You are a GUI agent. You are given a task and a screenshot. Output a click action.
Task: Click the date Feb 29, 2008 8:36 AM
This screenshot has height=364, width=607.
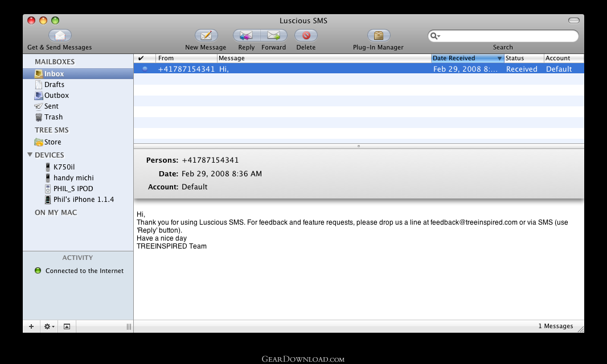coord(222,173)
